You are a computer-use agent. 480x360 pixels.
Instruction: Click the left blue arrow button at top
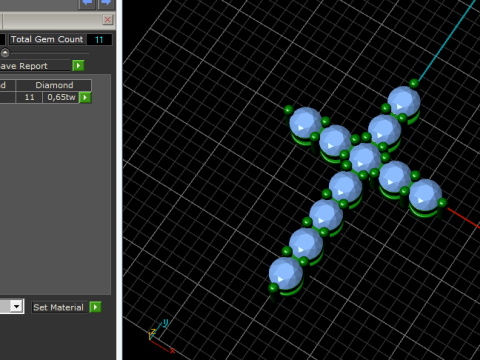coord(87,3)
